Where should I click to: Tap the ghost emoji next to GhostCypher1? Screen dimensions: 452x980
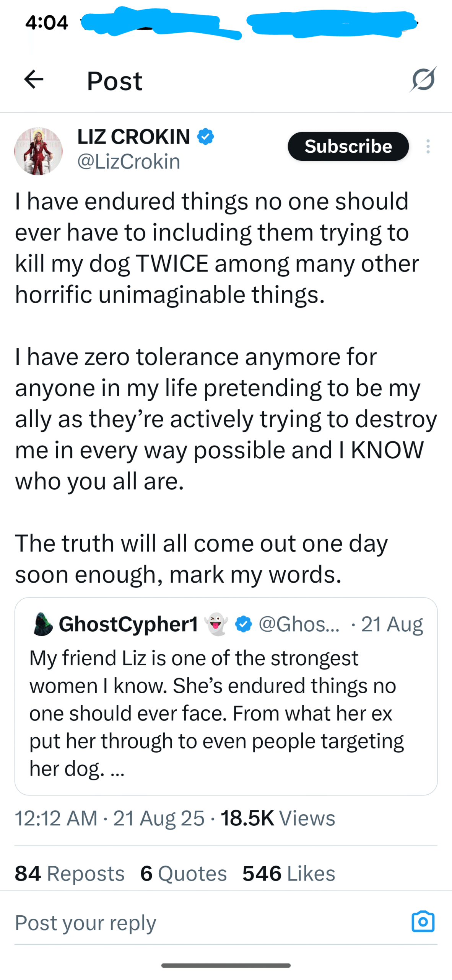[x=216, y=624]
